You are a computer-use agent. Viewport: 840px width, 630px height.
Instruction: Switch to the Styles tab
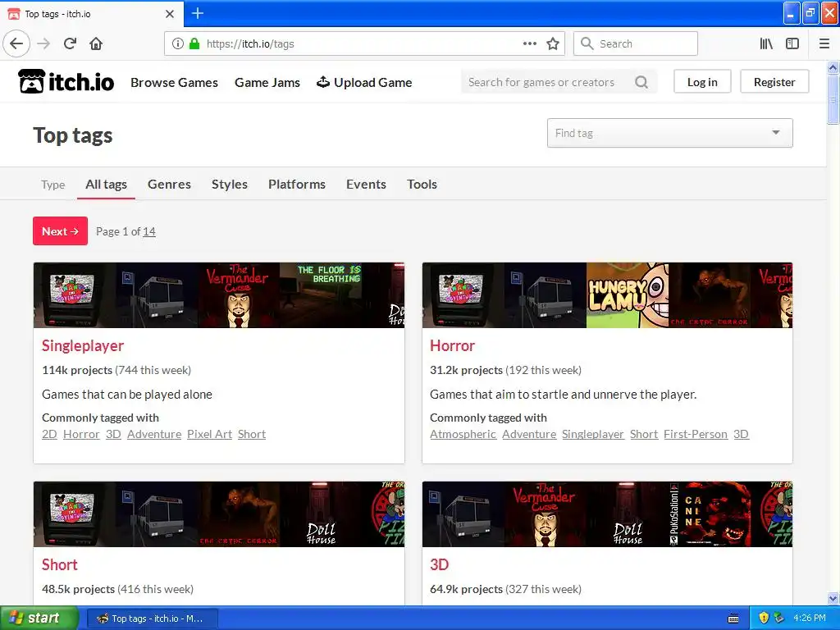(x=230, y=185)
